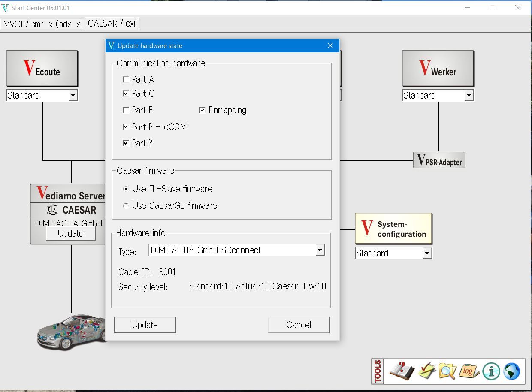Image resolution: width=532 pixels, height=392 pixels.
Task: Click the car diagnostic image
Action: click(x=71, y=332)
